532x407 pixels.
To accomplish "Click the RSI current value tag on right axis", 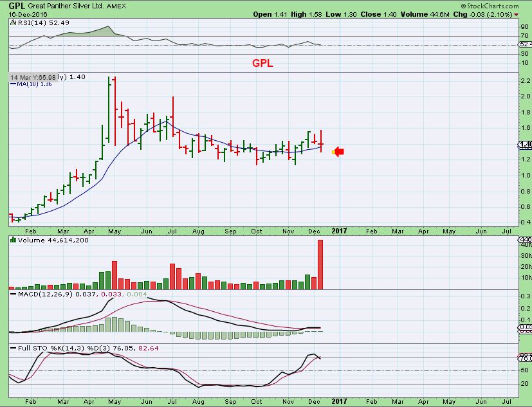I will [525, 44].
